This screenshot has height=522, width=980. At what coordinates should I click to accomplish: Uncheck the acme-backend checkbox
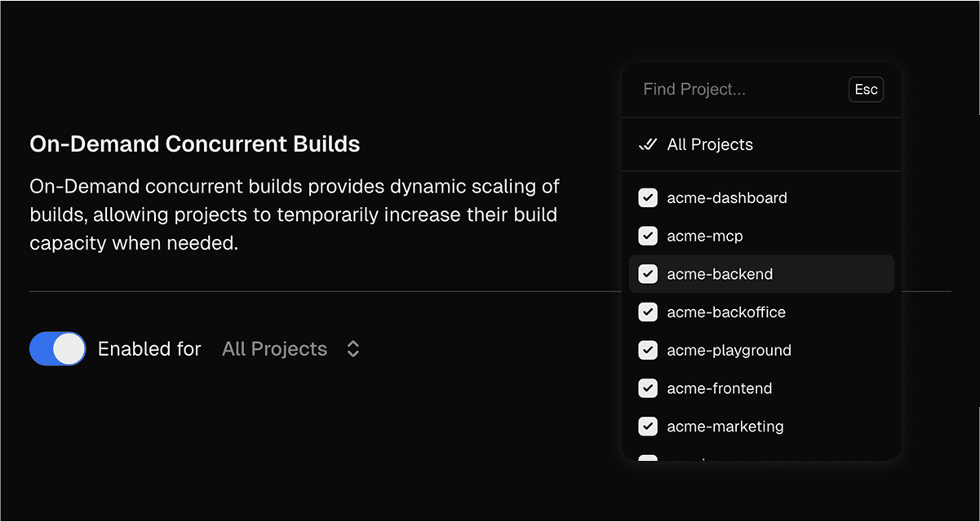[x=648, y=274]
